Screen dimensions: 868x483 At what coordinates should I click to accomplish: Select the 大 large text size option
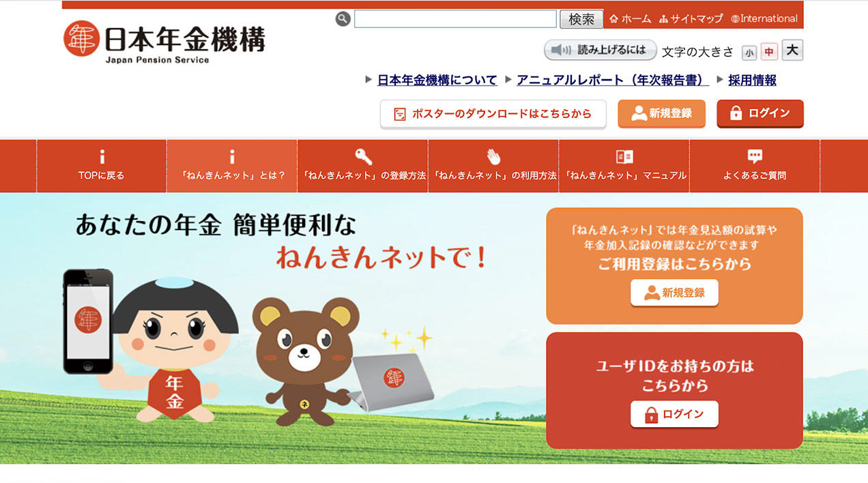(x=792, y=50)
